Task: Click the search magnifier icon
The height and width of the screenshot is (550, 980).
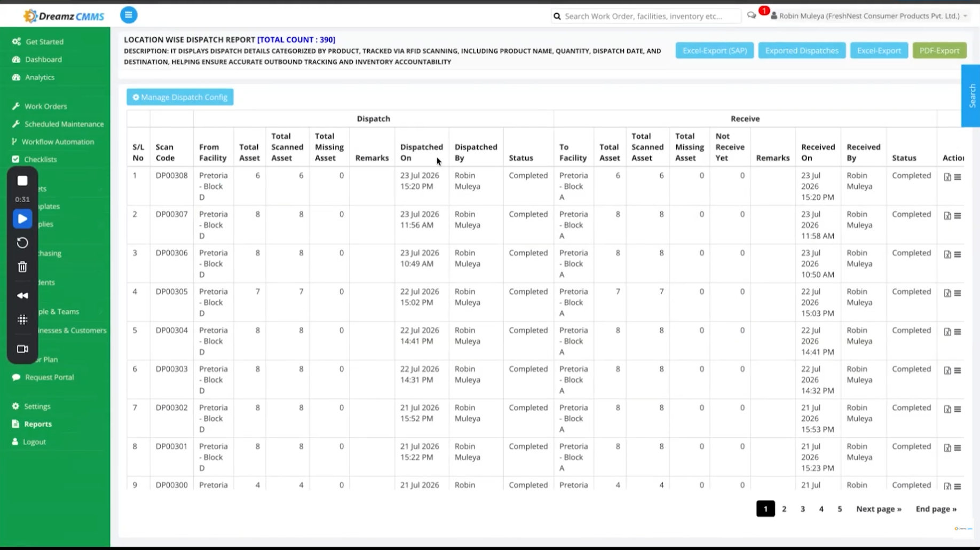Action: (557, 16)
